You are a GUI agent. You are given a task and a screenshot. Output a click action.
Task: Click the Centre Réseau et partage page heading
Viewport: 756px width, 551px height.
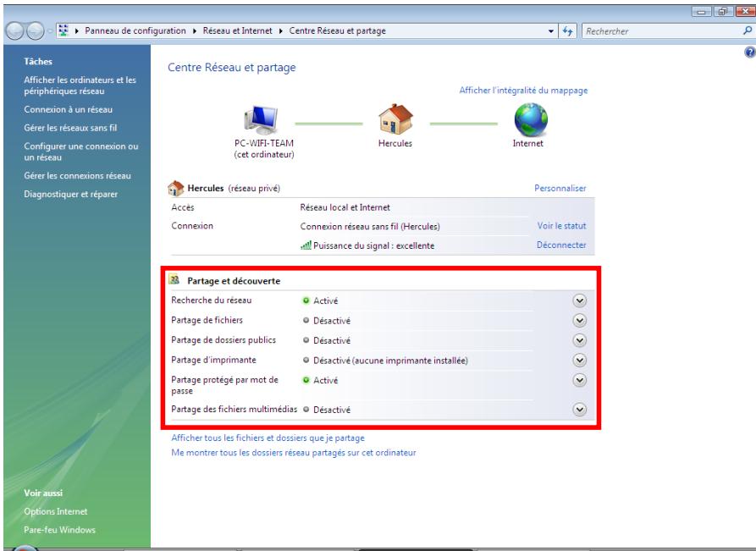pyautogui.click(x=232, y=68)
